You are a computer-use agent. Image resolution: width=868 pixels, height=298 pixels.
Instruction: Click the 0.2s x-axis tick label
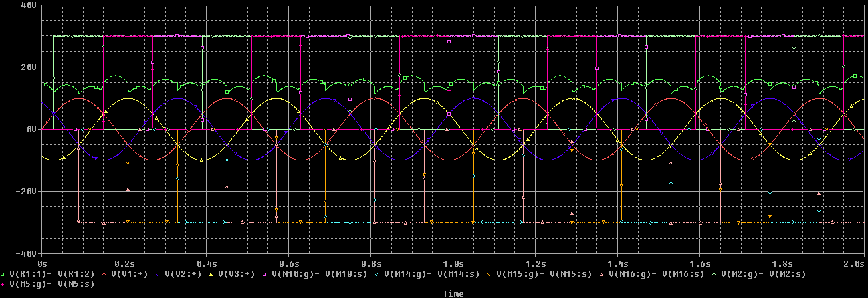pyautogui.click(x=124, y=264)
